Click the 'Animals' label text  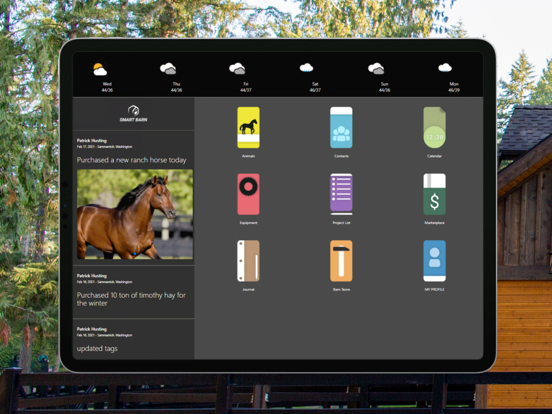(248, 156)
